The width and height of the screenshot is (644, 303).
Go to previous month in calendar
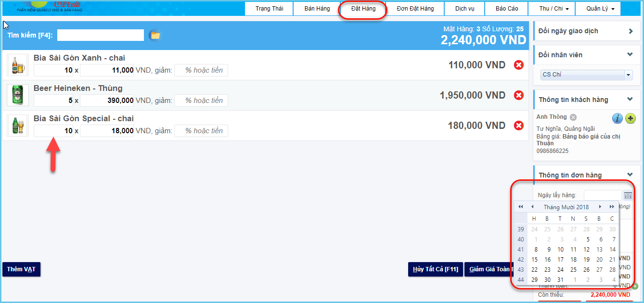tap(532, 207)
